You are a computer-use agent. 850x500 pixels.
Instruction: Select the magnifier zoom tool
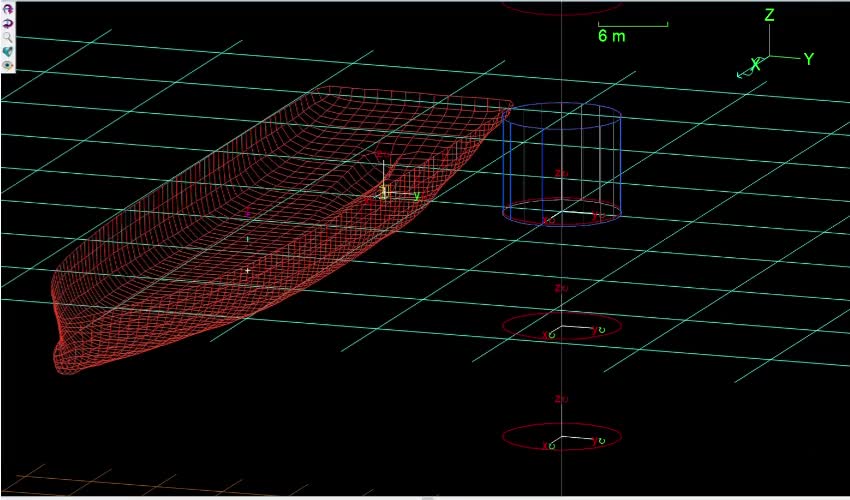click(x=7, y=35)
